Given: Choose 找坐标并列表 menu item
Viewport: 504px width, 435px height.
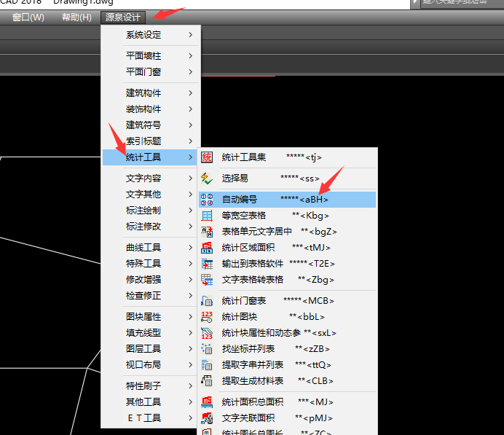Looking at the screenshot, I should (288, 349).
